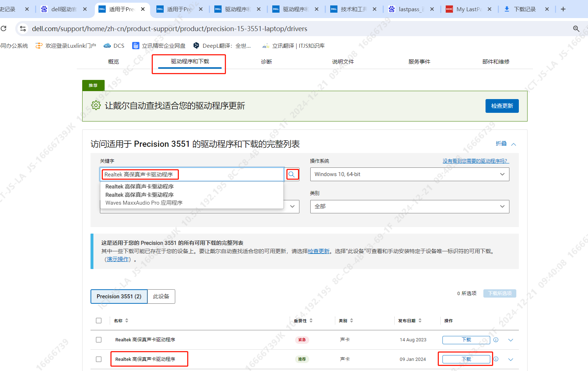Open the 类别 dropdown showing 全部
The width and height of the screenshot is (588, 371).
(409, 206)
